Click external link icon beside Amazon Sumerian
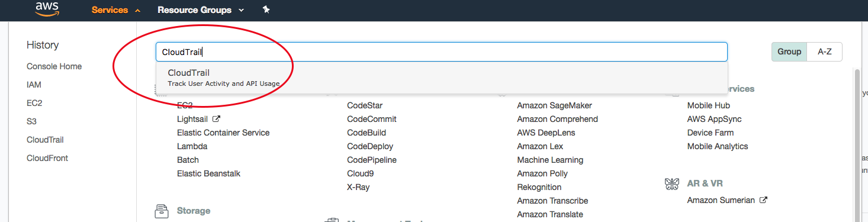The width and height of the screenshot is (868, 222). pos(763,200)
